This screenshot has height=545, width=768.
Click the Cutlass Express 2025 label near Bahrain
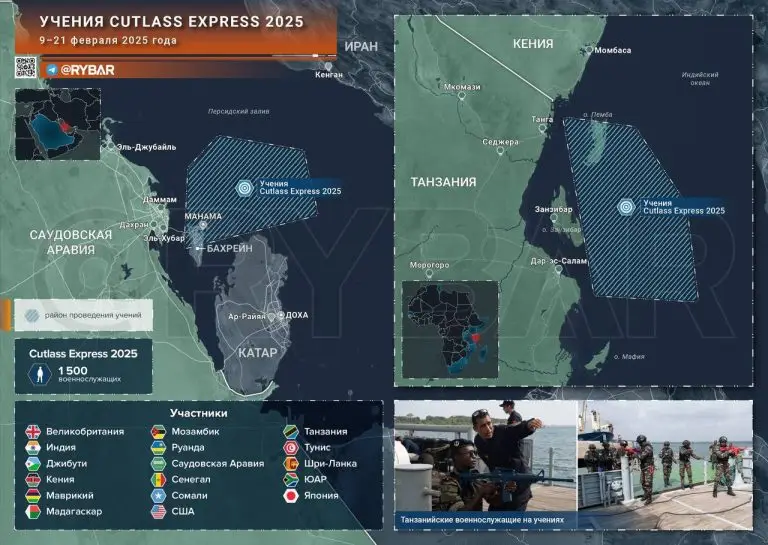tap(300, 187)
